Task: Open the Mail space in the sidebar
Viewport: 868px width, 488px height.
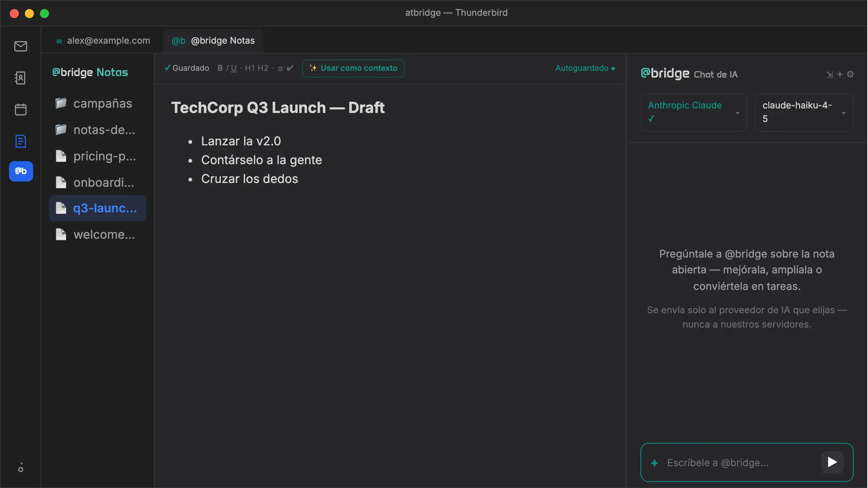Action: (21, 46)
